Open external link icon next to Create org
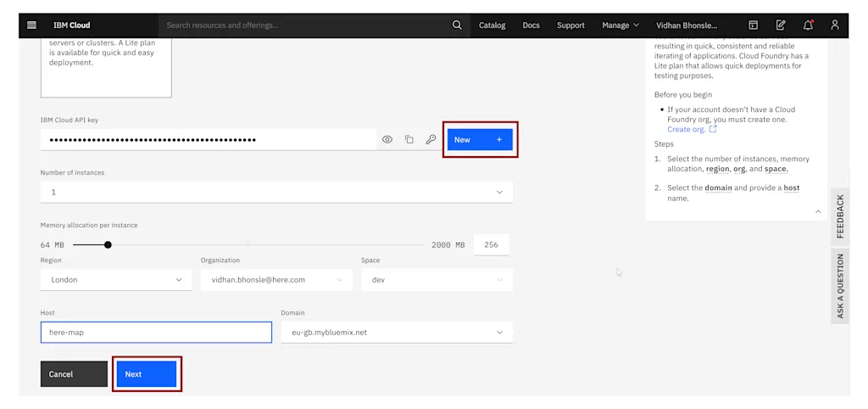This screenshot has width=868, height=409. coord(713,129)
